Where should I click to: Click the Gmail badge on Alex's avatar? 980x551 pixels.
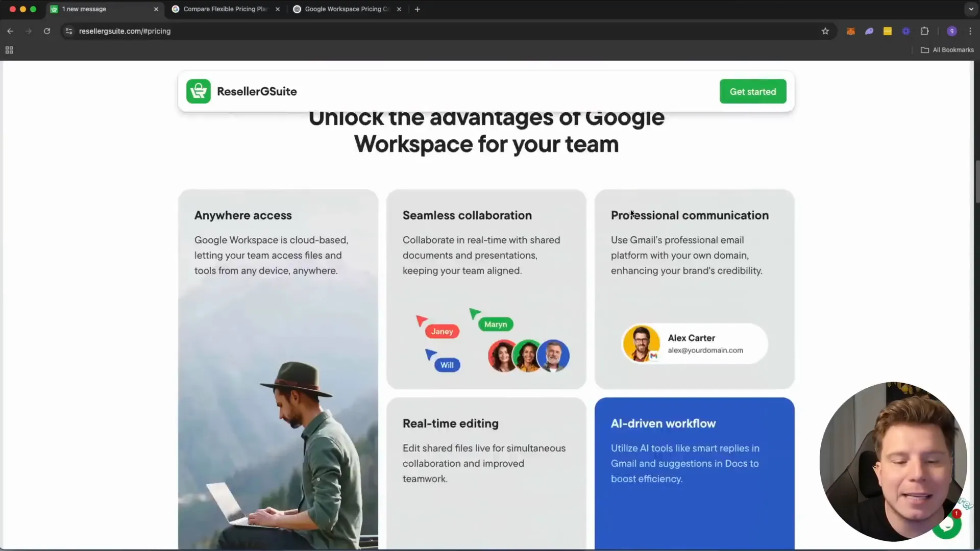coord(654,356)
